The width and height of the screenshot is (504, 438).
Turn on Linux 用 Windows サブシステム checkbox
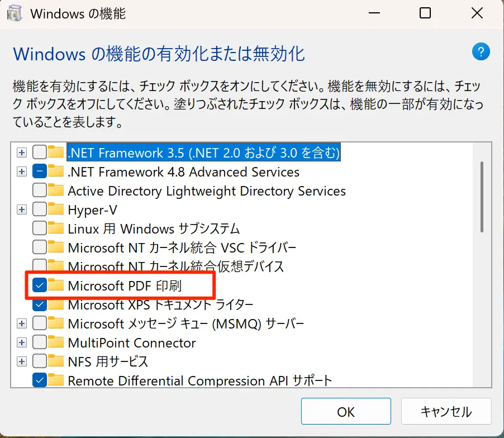point(40,228)
